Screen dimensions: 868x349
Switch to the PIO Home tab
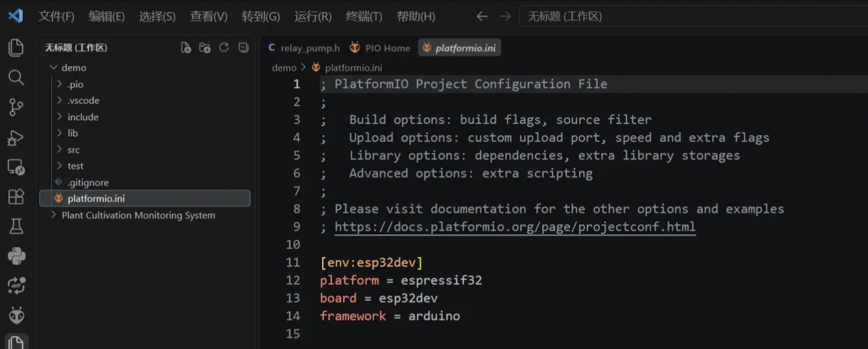coord(380,48)
